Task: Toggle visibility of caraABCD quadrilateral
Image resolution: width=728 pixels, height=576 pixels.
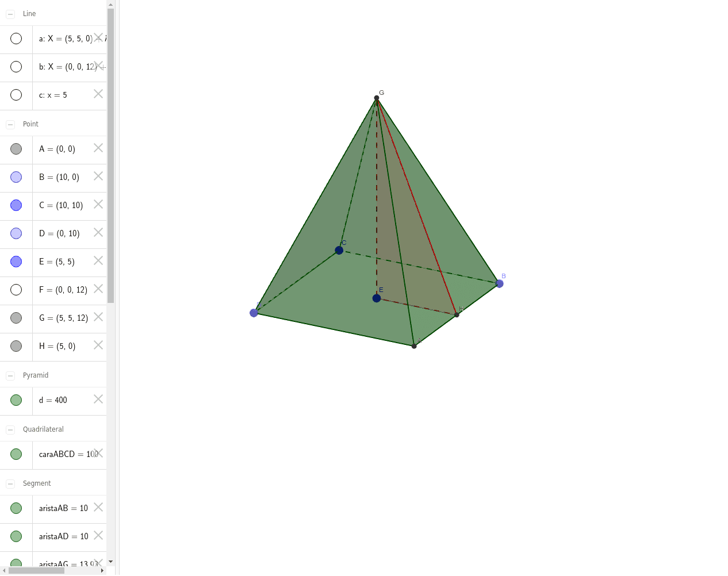Action: click(16, 454)
